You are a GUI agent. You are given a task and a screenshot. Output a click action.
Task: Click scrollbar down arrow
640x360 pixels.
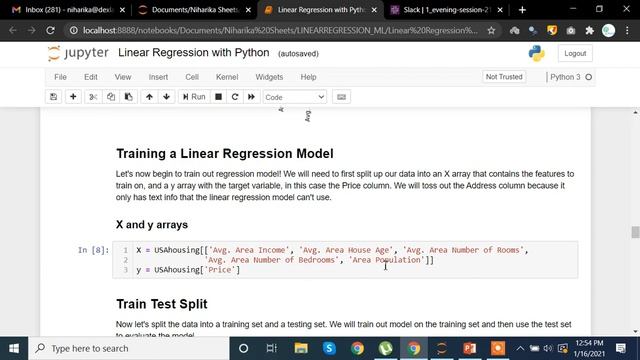pos(635,331)
